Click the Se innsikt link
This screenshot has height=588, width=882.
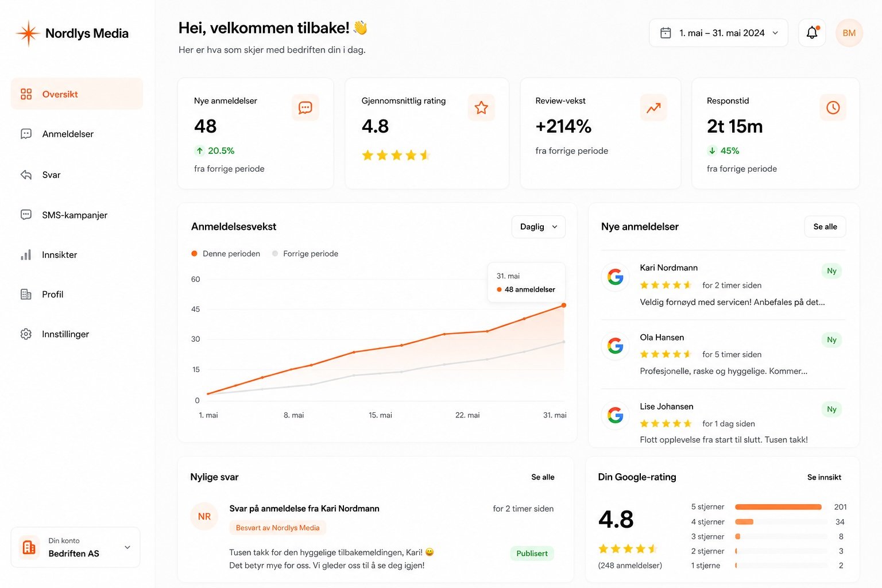[x=824, y=477]
